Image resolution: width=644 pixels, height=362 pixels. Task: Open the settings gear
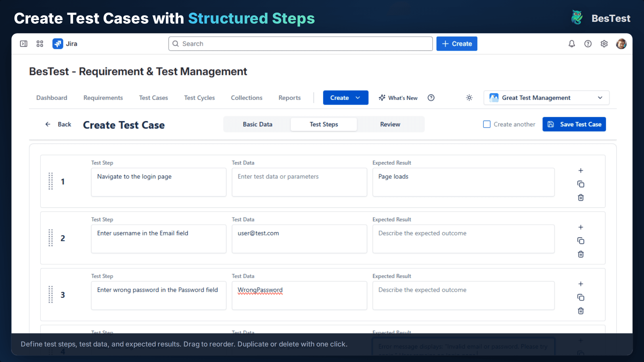point(604,44)
